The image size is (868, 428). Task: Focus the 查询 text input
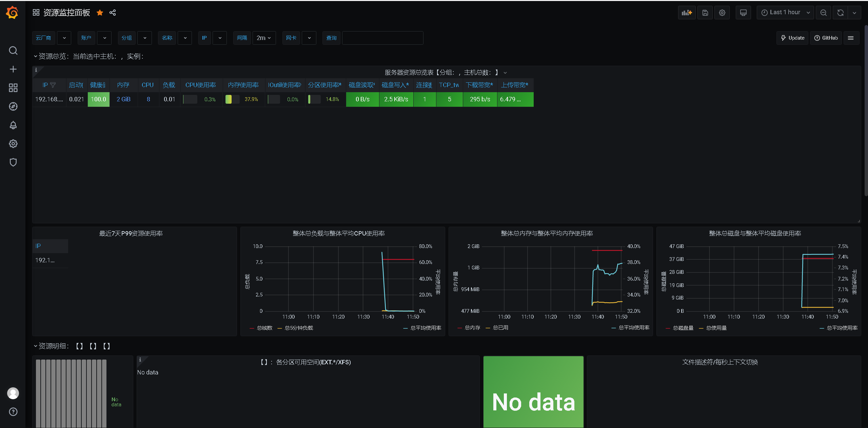pos(382,38)
